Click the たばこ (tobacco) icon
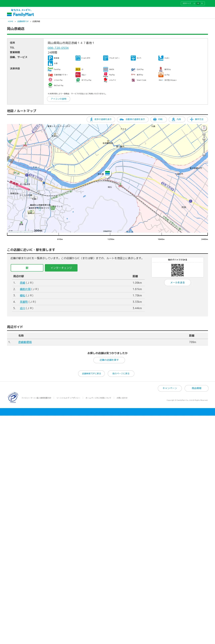 (161, 58)
